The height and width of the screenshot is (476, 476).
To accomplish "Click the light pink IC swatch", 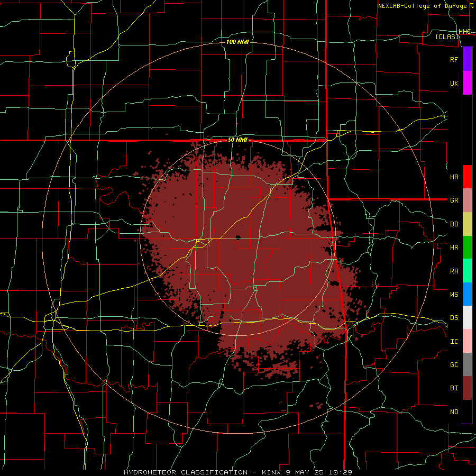I will click(x=467, y=341).
